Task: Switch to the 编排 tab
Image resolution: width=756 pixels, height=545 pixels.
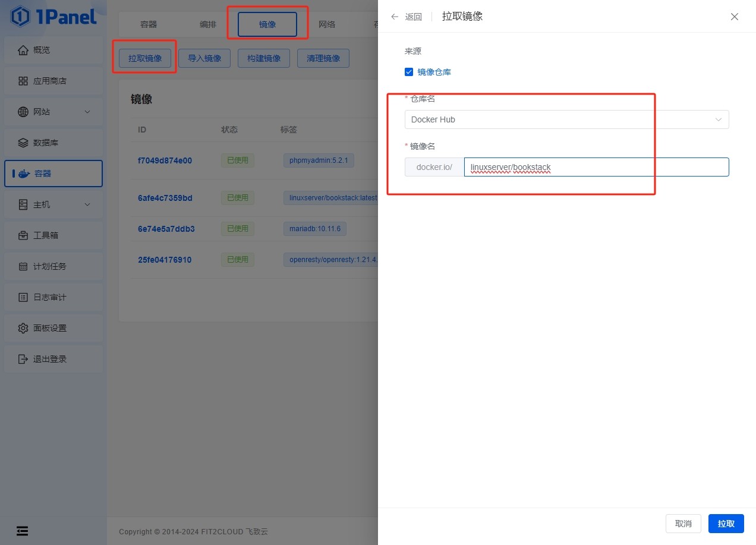Action: point(208,24)
